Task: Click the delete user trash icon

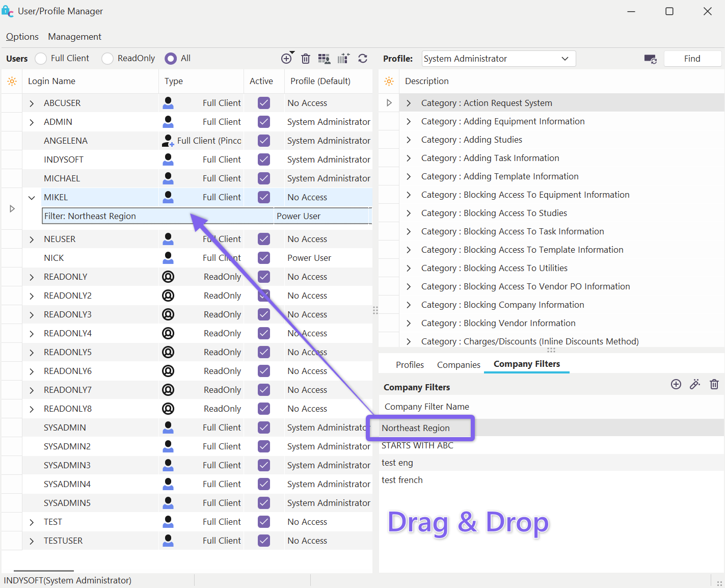Action: 306,59
